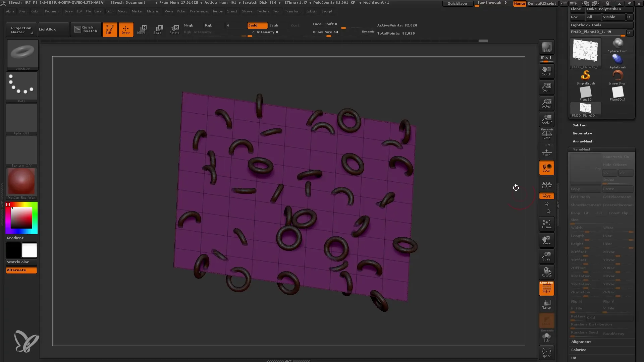Expand the NanoMesh settings section
This screenshot has width=644, height=362.
click(x=582, y=149)
